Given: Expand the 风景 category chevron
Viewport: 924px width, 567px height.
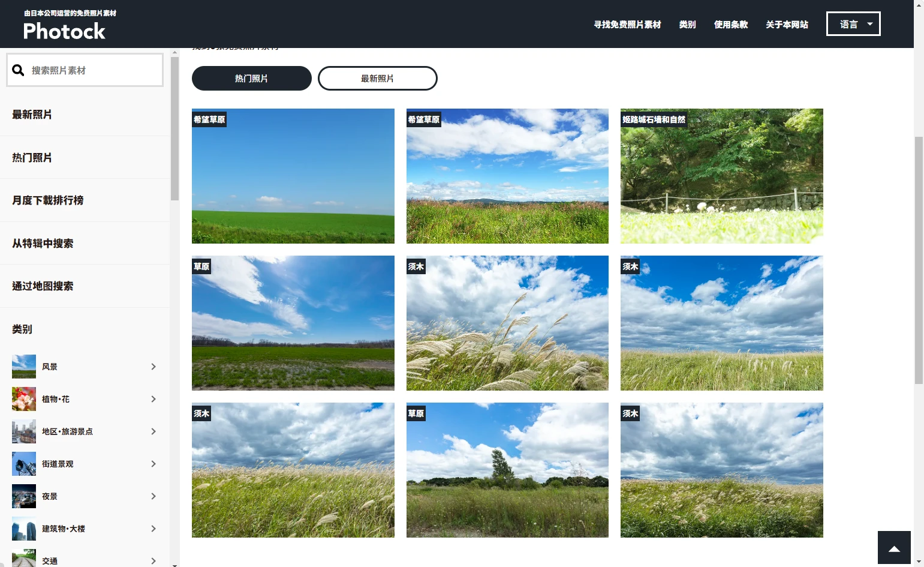Looking at the screenshot, I should point(154,367).
